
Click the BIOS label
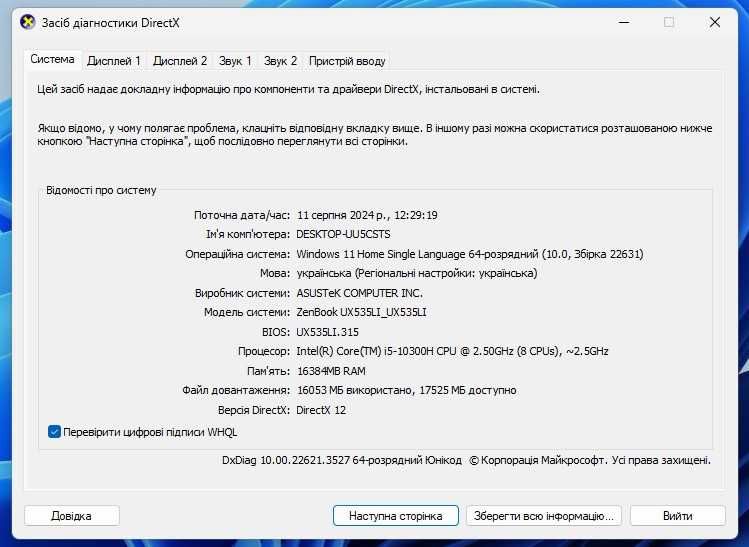point(276,332)
